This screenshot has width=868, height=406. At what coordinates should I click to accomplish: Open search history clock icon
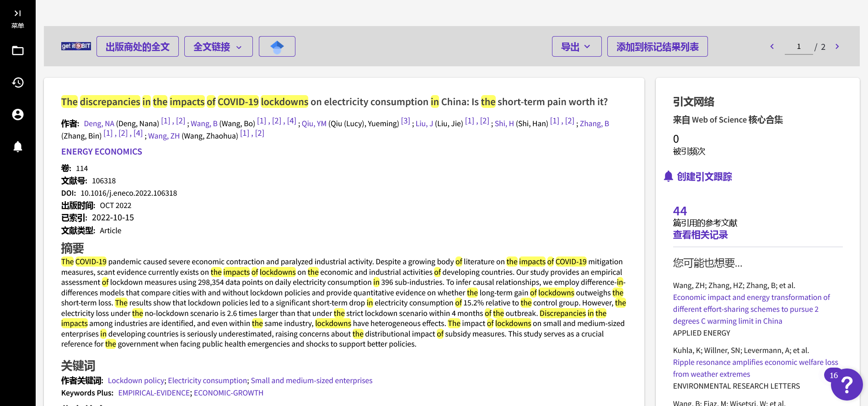(18, 83)
